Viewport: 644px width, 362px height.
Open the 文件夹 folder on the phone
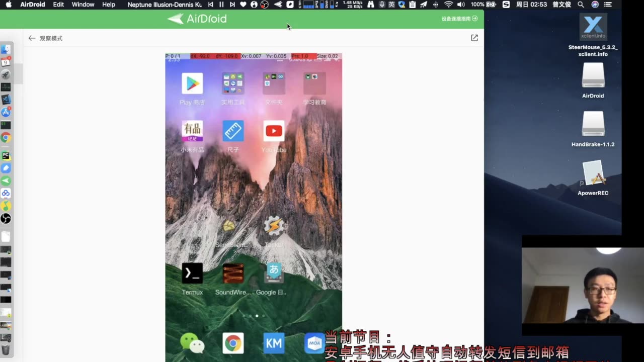(x=274, y=88)
